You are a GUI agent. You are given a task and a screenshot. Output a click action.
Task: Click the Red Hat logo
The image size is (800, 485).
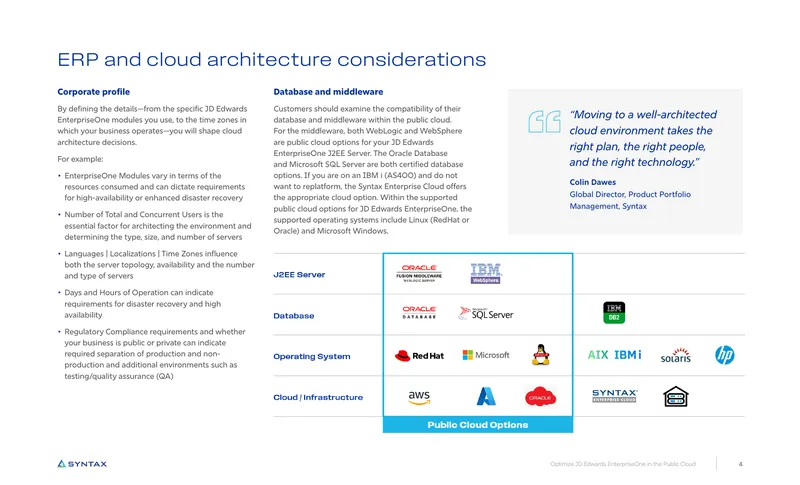(419, 355)
